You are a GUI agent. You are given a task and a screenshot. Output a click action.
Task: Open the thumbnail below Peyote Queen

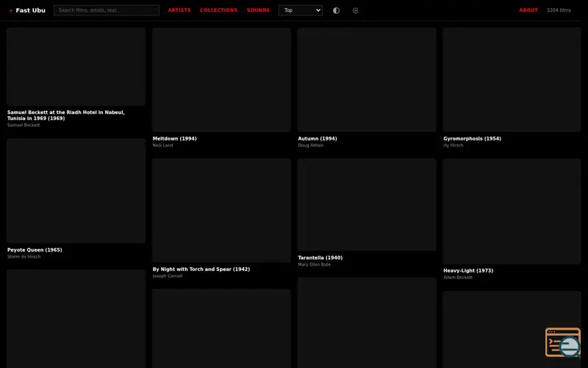click(76, 319)
